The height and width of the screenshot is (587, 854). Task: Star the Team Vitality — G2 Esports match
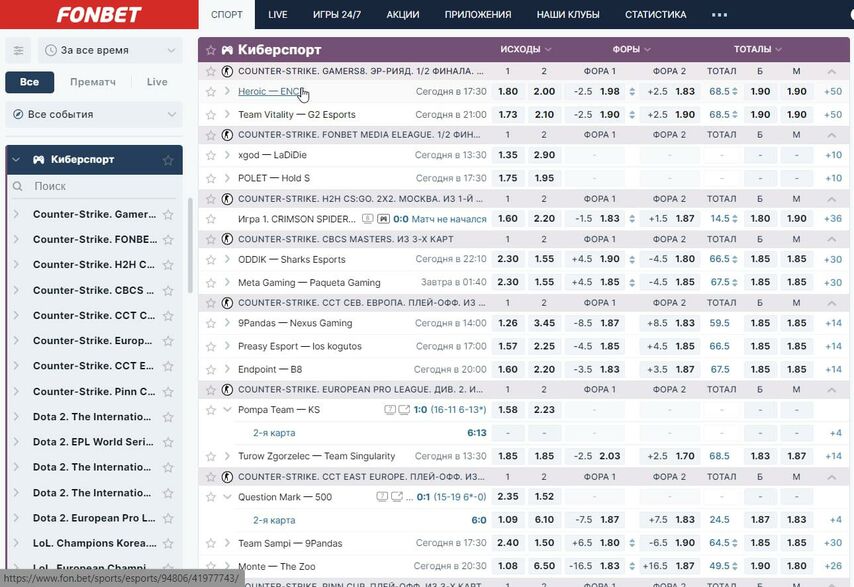211,115
